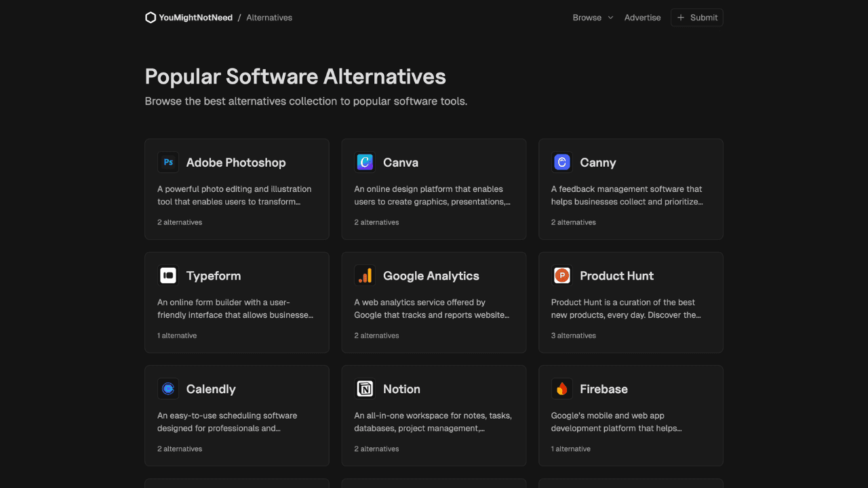Open the Google Analytics card title
Screen dimensions: 868x488
pyautogui.click(x=431, y=276)
